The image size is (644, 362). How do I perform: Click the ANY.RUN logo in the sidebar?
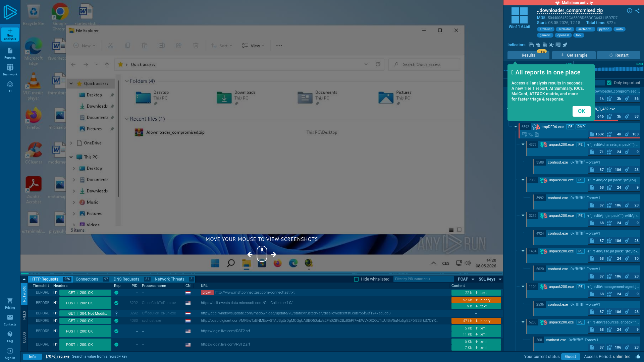(x=10, y=12)
